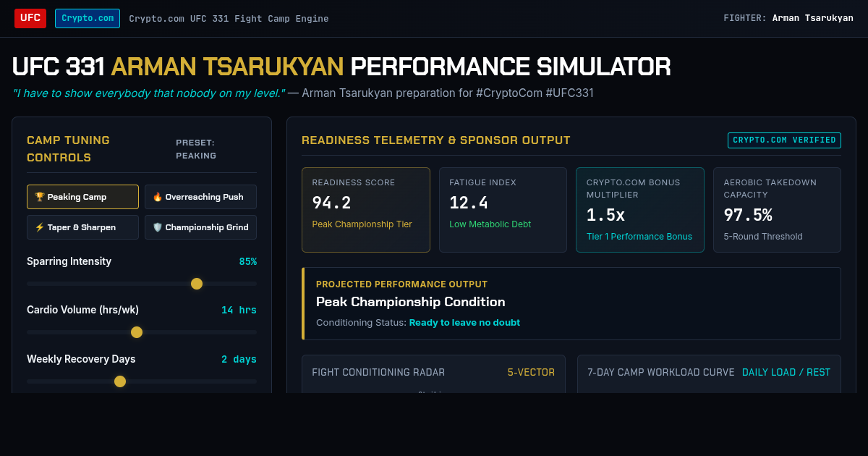
Task: Click the '7-Day Camp Workload Curve' heading
Action: (x=660, y=373)
